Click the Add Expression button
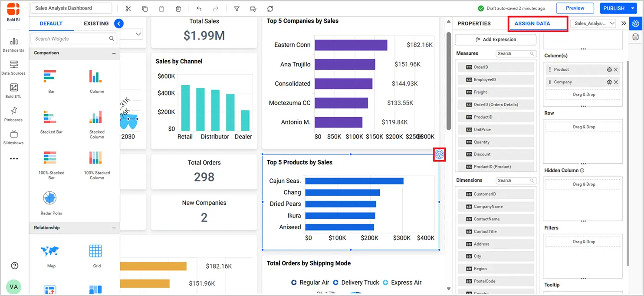Screen dimensions: 644x296 496,39
